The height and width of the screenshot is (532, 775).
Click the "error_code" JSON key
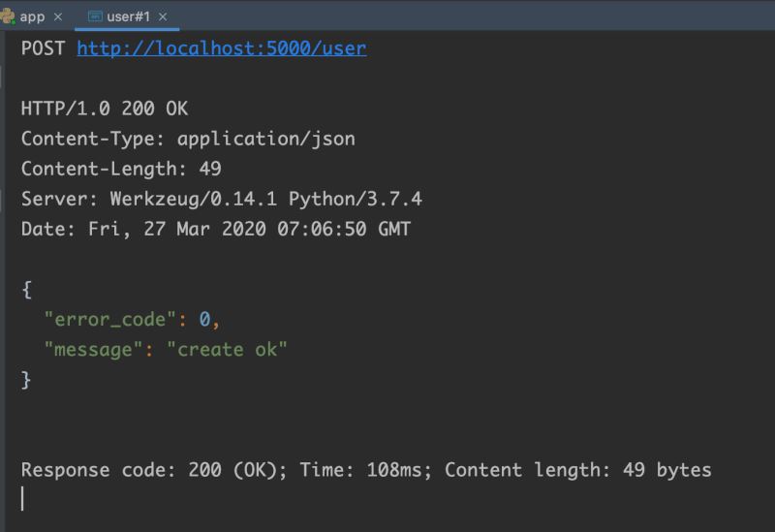[x=110, y=320]
